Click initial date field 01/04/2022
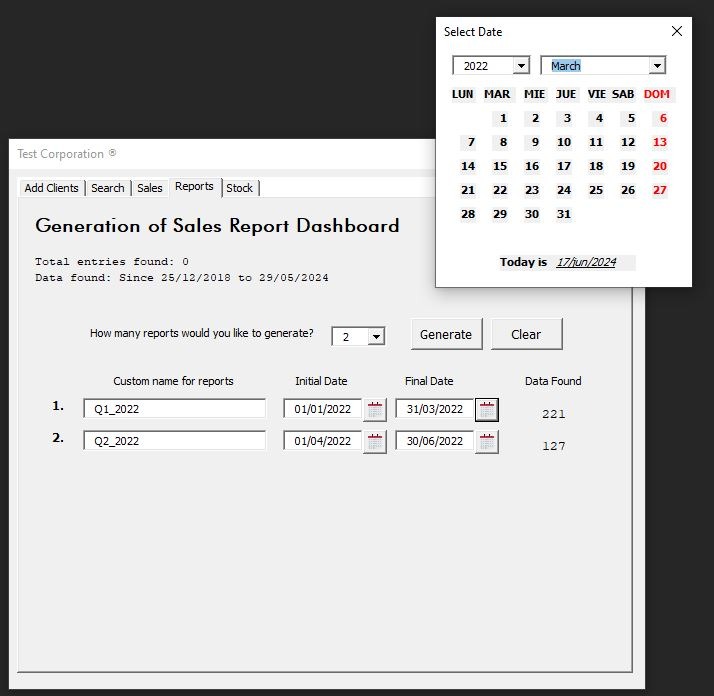This screenshot has width=714, height=696. pos(322,440)
